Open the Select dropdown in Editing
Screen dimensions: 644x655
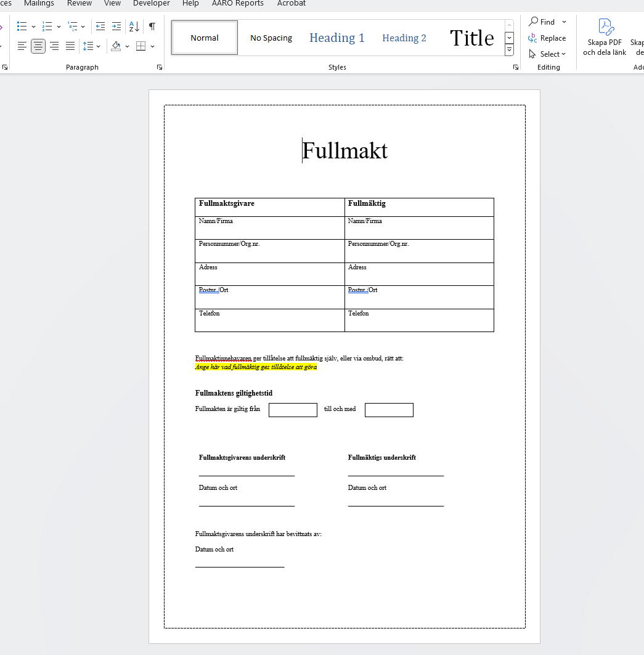pos(547,54)
